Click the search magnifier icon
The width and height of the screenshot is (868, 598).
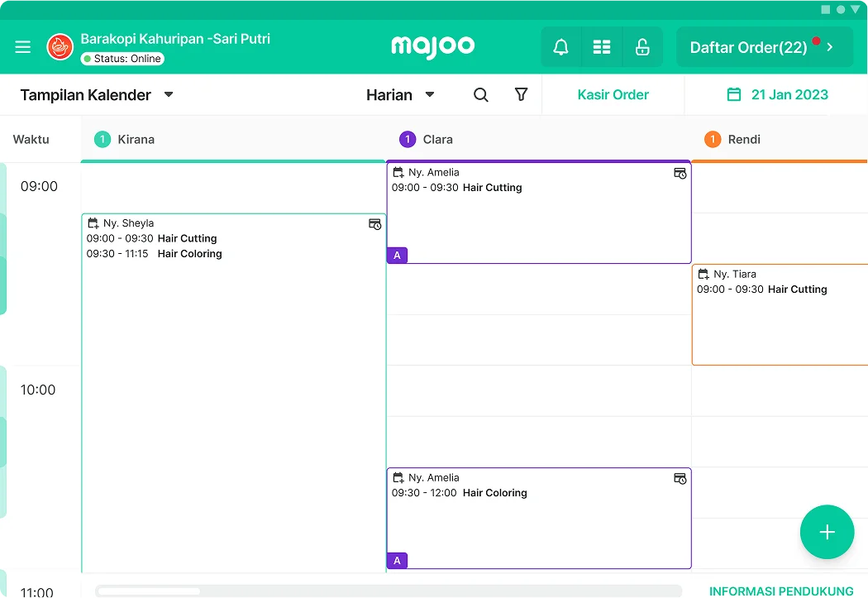click(480, 95)
